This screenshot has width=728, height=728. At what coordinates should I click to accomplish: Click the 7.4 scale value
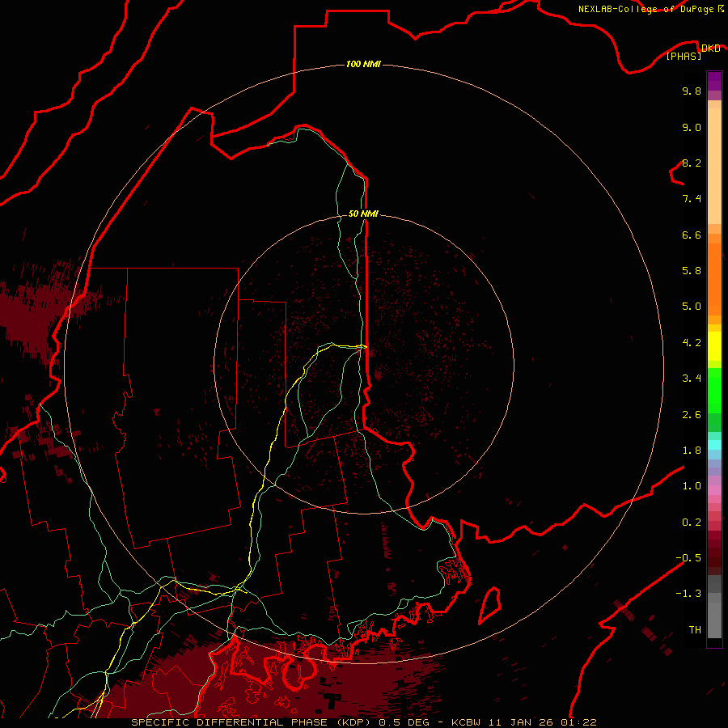(692, 199)
